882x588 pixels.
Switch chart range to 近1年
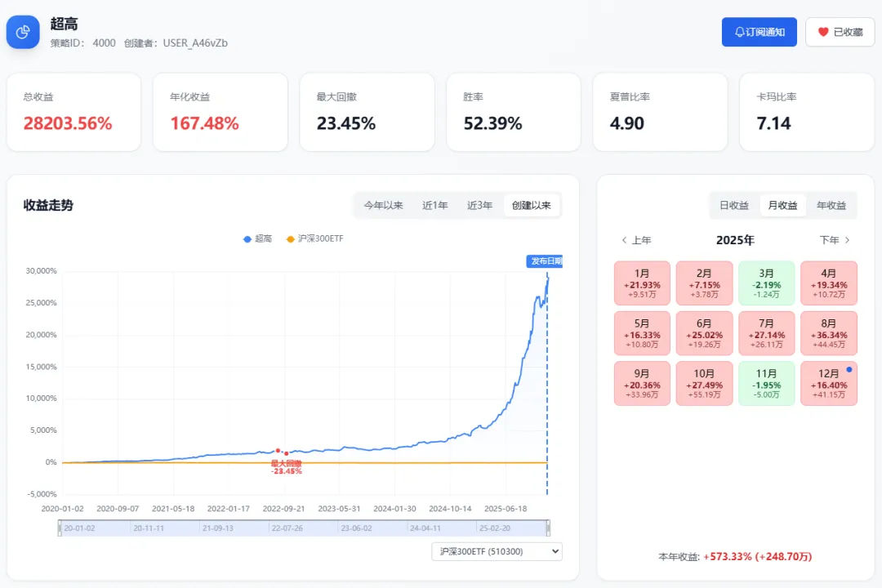[x=435, y=206]
